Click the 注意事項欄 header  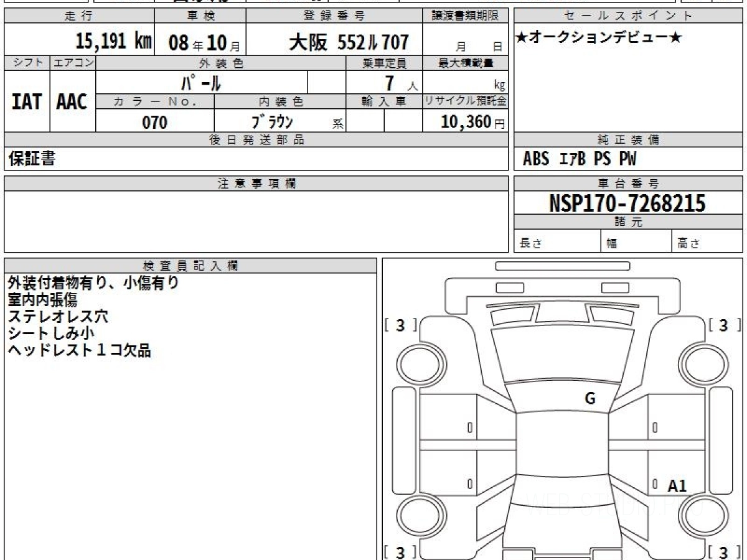pyautogui.click(x=256, y=184)
